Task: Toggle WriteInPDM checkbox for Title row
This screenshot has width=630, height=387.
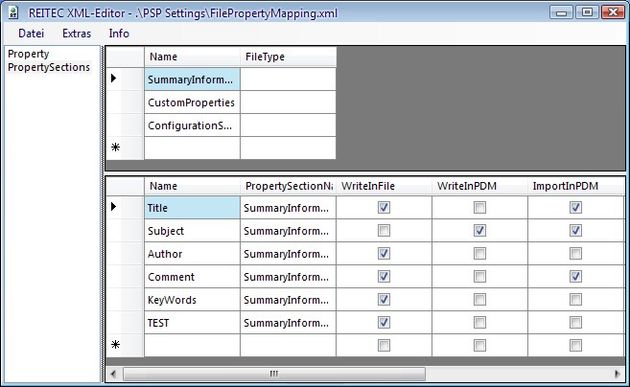Action: (x=479, y=207)
